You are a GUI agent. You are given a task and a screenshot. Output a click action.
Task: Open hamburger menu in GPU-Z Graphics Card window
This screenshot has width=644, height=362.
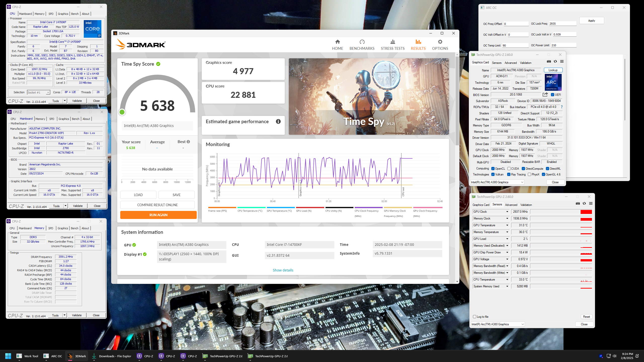tap(562, 62)
